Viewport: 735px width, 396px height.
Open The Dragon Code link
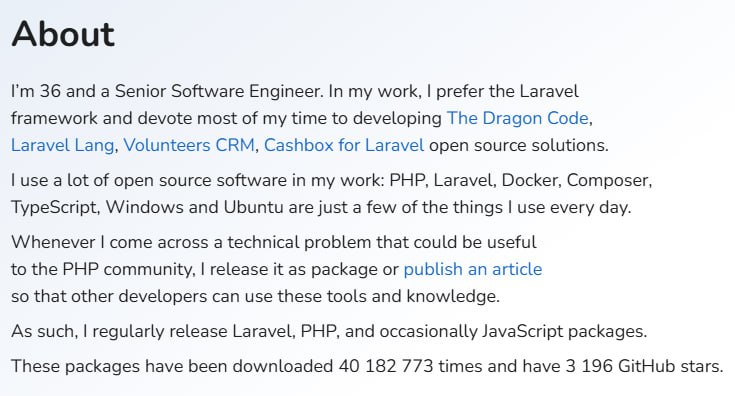click(518, 118)
